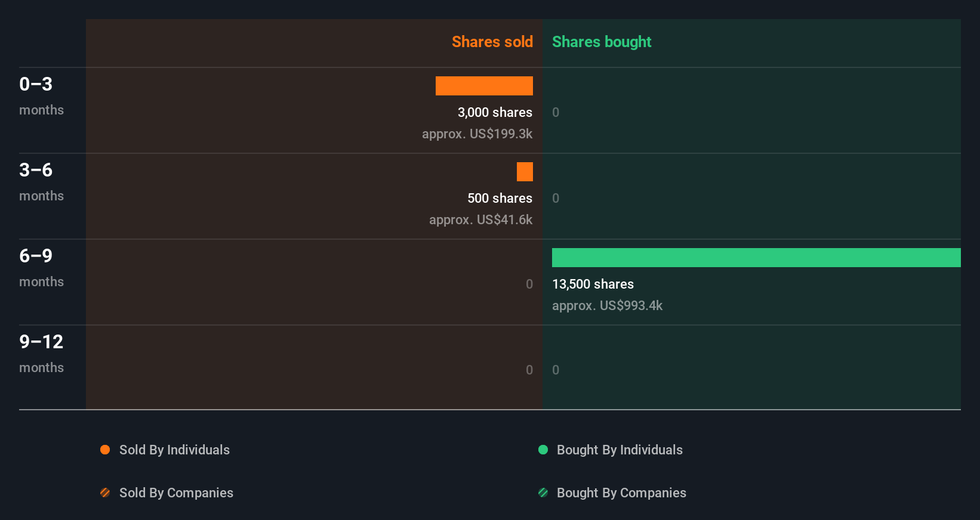Click the 3,000 shares value
Image resolution: width=980 pixels, height=520 pixels.
tap(495, 112)
